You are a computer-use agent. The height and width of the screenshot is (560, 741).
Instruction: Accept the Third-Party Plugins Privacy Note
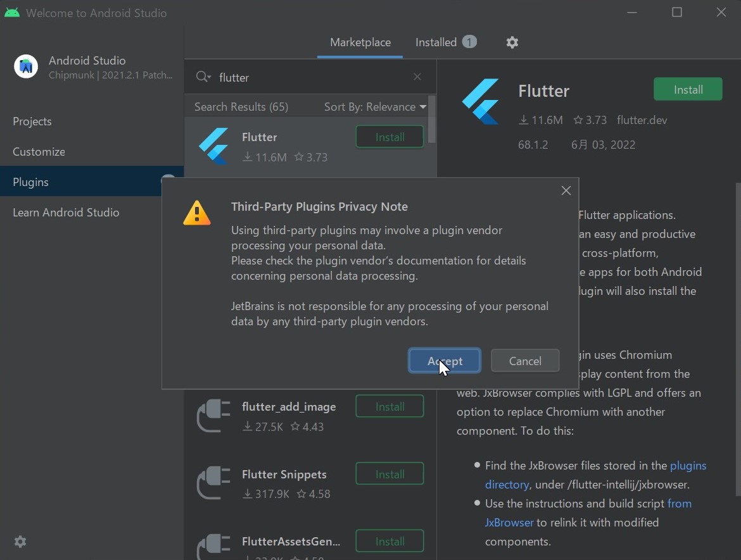point(444,360)
